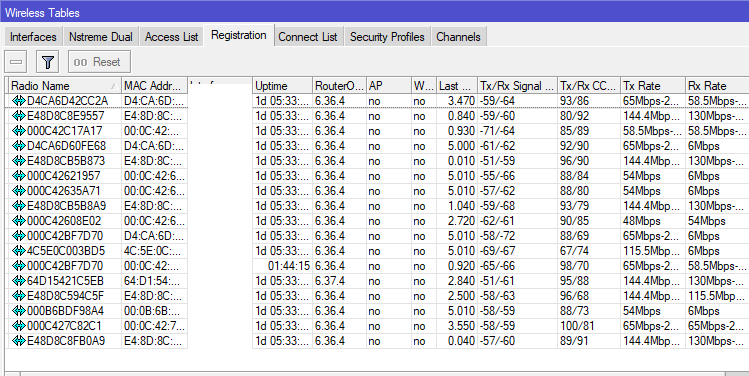Click the Tx Rate column header
This screenshot has width=749, height=376.
[653, 86]
